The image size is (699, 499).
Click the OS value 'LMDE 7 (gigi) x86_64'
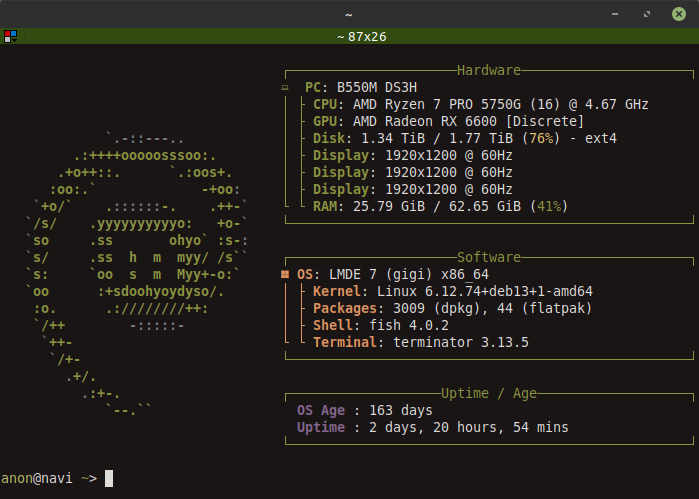pyautogui.click(x=409, y=274)
